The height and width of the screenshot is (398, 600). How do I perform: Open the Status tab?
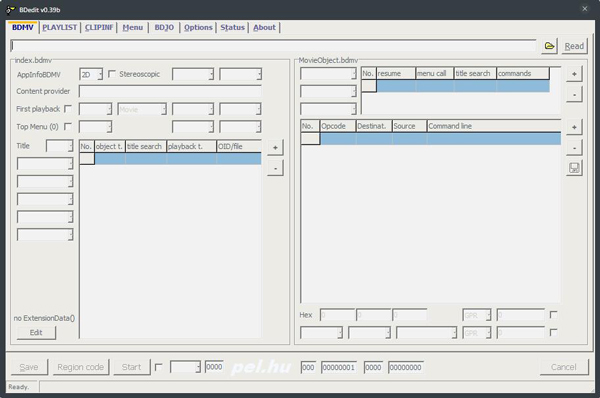pos(232,28)
